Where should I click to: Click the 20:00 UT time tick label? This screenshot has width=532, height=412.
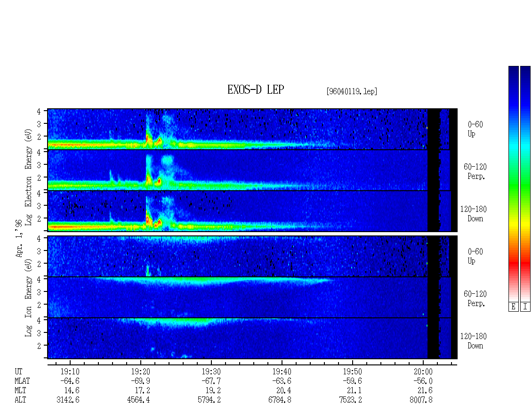[x=423, y=372]
